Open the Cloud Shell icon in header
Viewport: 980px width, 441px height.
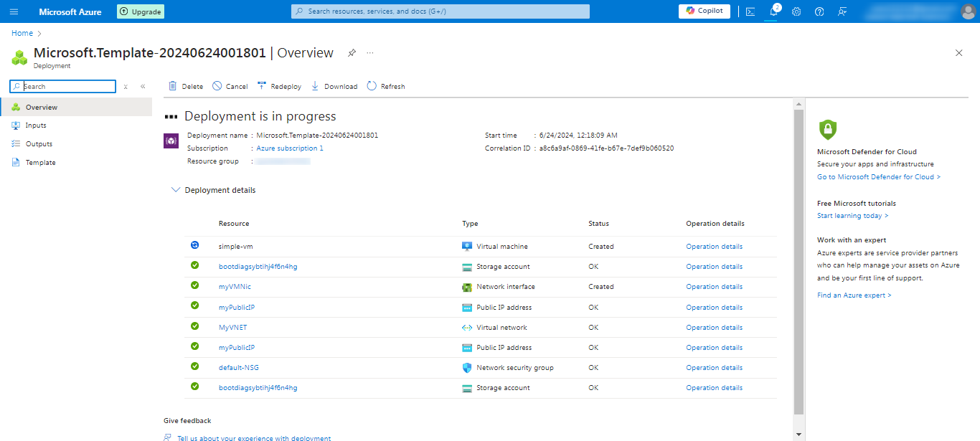pyautogui.click(x=750, y=11)
